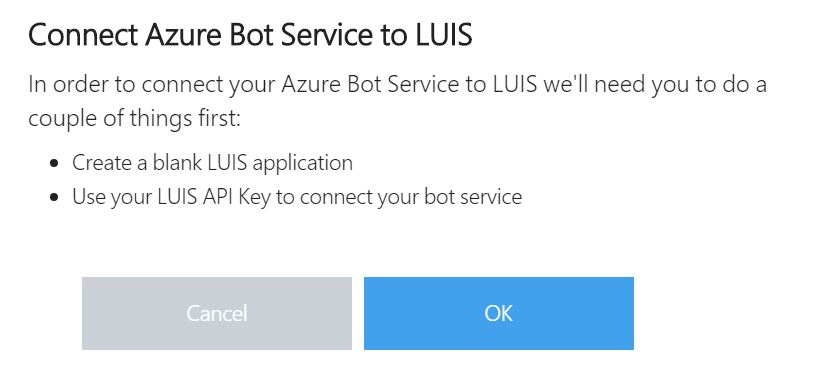
Task: Click the blue OK button
Action: [x=498, y=313]
